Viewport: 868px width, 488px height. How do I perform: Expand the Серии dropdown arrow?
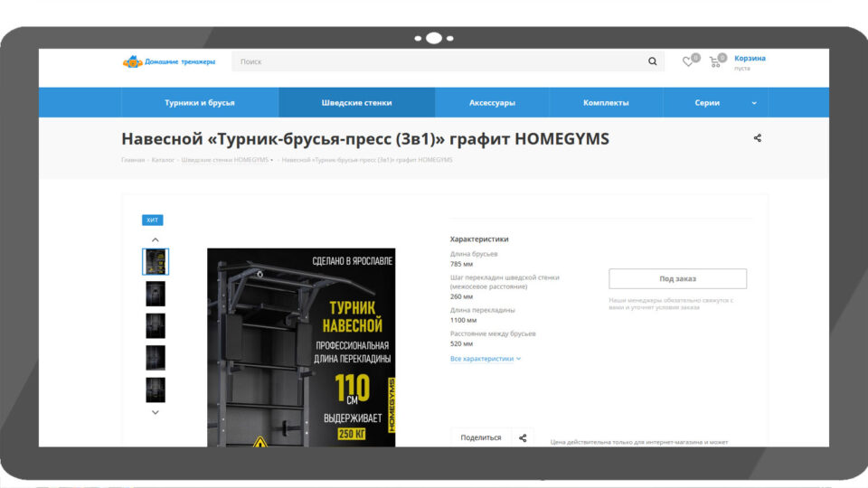[754, 103]
